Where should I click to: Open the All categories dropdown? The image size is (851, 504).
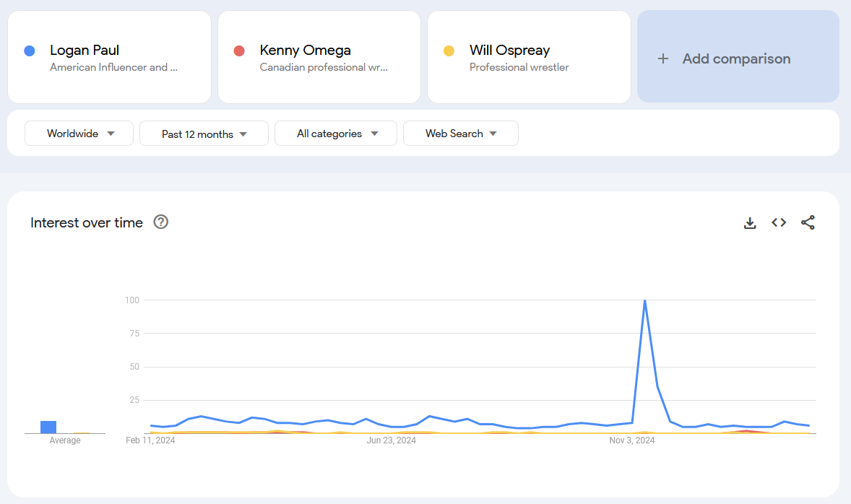pyautogui.click(x=336, y=134)
